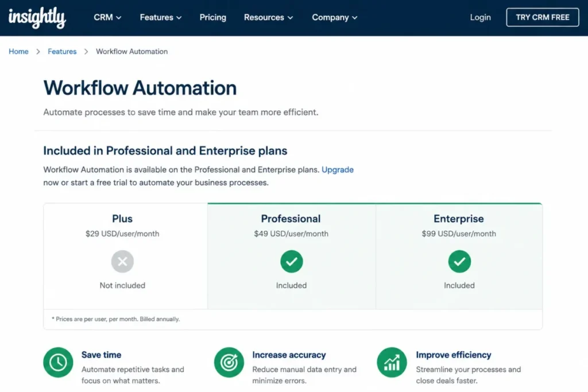
Task: Click the Included label under Professional
Action: [x=291, y=285]
